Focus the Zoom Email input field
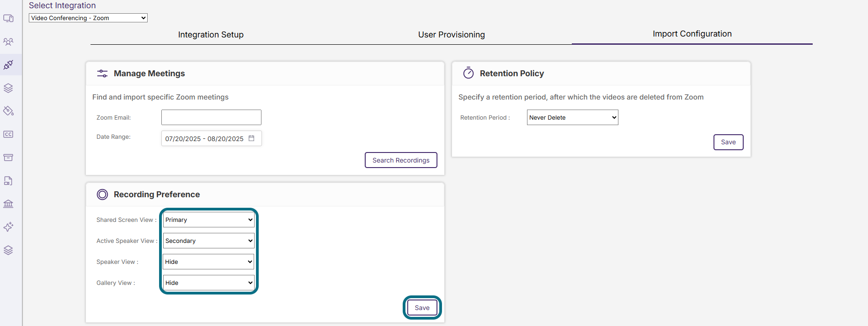 coord(211,117)
